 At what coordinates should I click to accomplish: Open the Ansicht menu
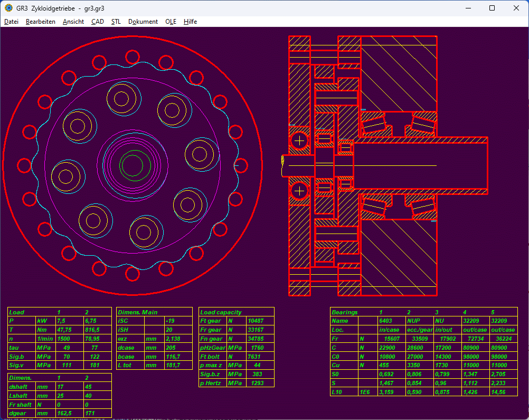pos(73,22)
